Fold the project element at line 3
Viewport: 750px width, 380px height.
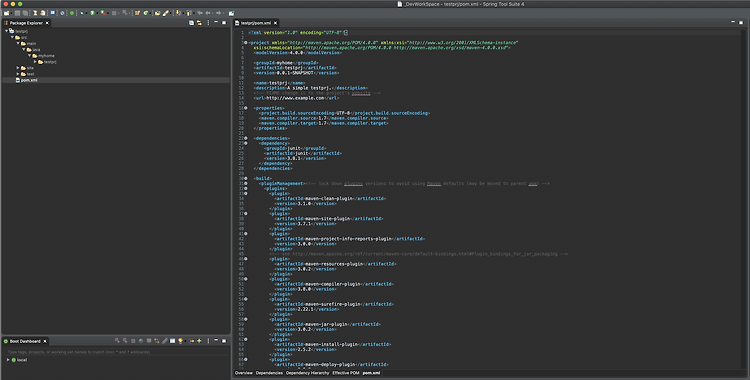[246, 43]
